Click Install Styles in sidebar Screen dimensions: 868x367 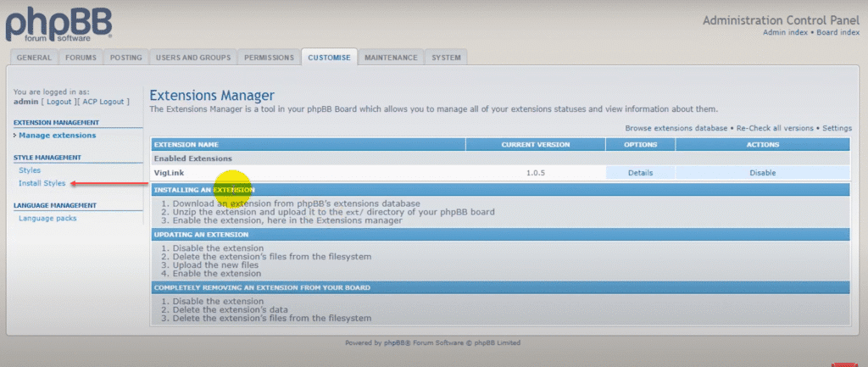42,183
